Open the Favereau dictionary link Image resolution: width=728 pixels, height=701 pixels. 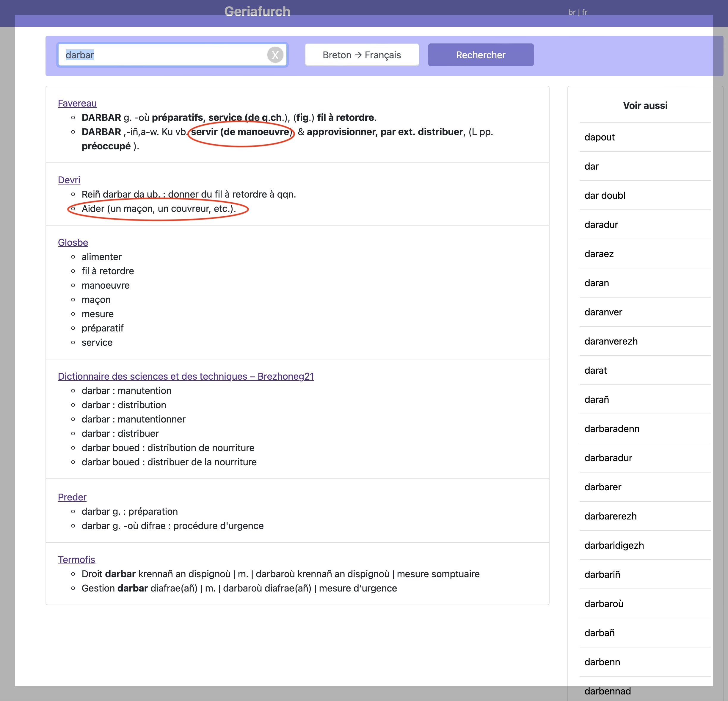coord(77,103)
